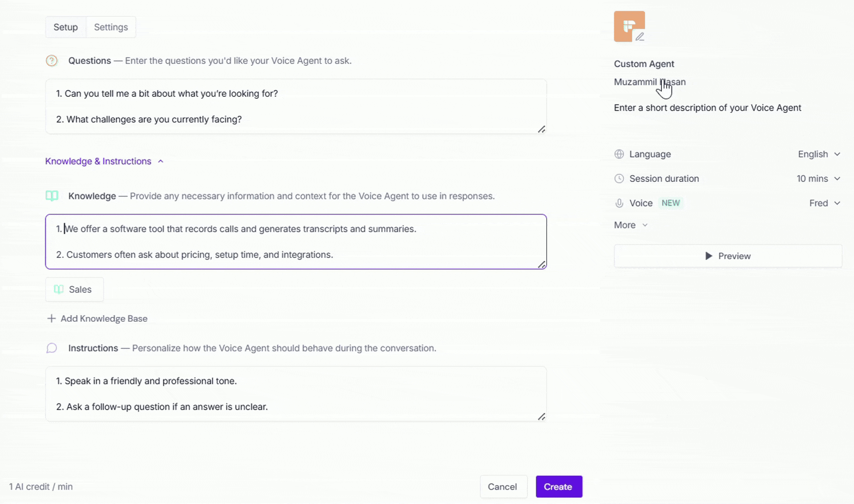
Task: Click the Instructions box resize handle
Action: point(541,417)
